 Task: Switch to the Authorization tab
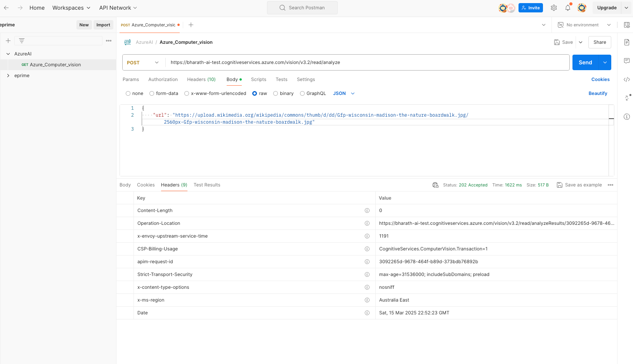[163, 79]
